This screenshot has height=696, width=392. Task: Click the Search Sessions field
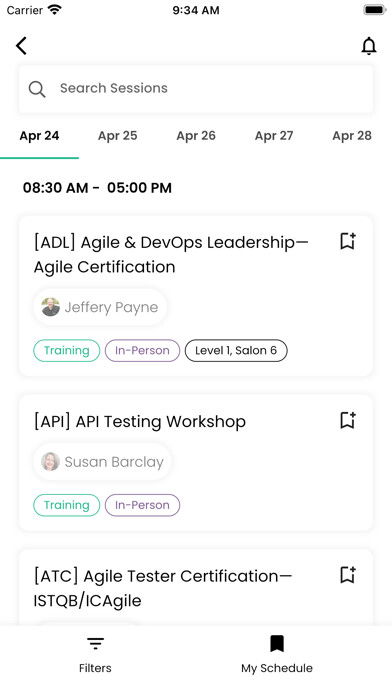[196, 89]
